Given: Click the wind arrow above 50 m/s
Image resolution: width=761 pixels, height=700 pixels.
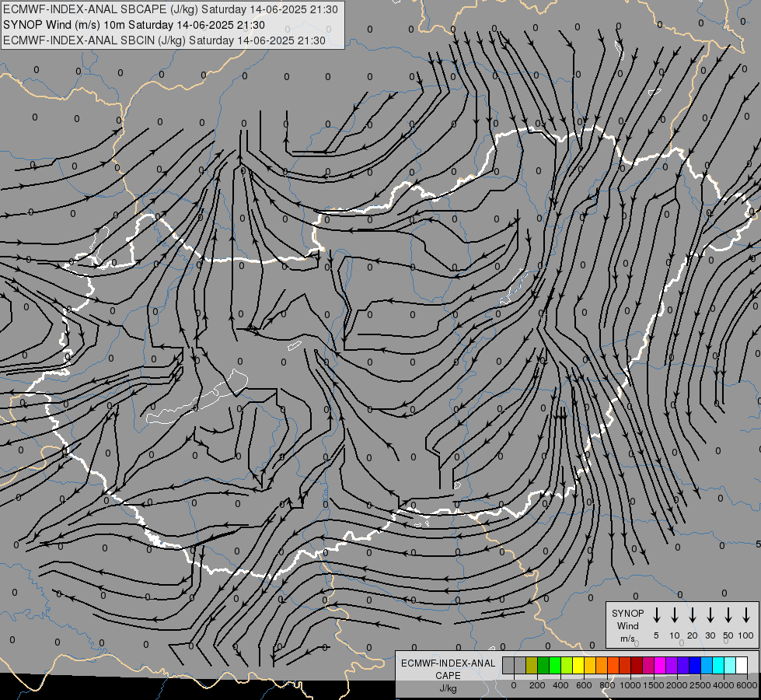Looking at the screenshot, I should (x=728, y=615).
